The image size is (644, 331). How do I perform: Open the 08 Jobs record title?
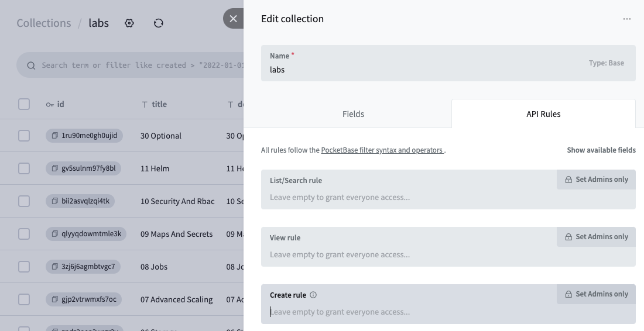[x=154, y=267]
